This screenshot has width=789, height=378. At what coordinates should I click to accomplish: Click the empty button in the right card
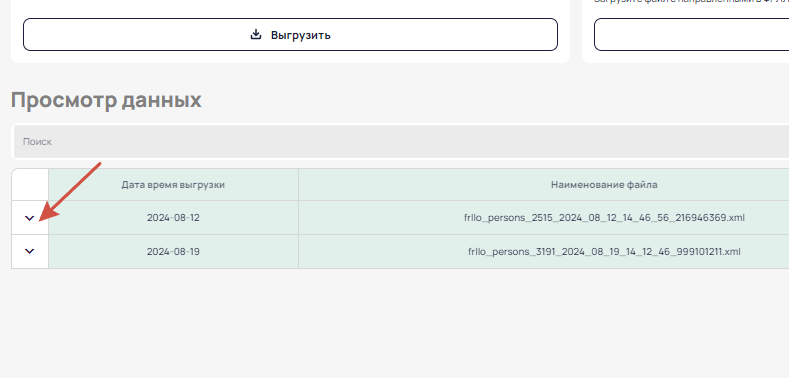pyautogui.click(x=691, y=35)
